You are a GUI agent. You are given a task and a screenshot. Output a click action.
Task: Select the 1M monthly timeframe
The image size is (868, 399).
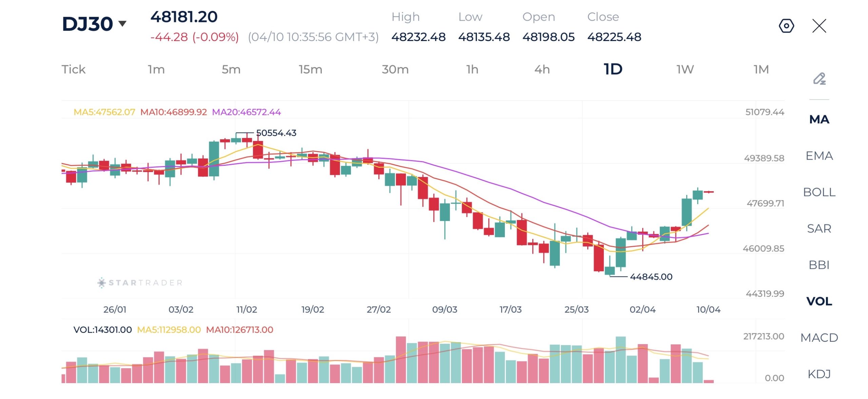point(761,69)
